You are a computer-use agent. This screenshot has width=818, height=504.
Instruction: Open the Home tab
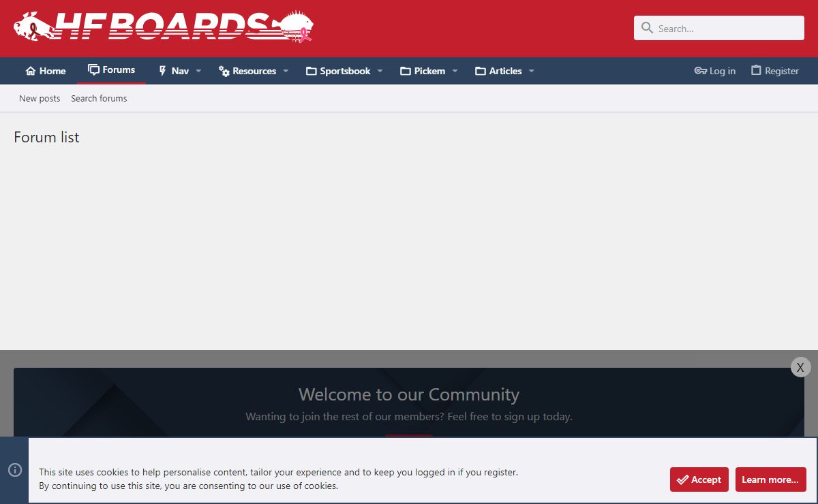(x=45, y=71)
